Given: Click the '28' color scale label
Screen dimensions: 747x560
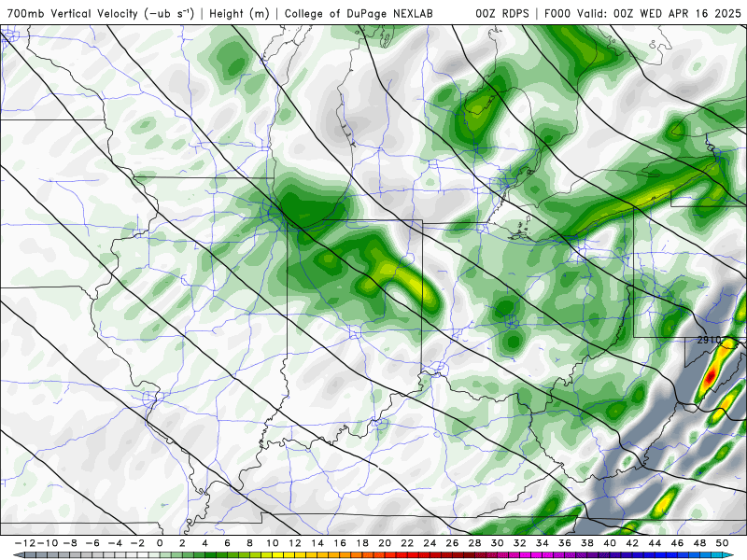Looking at the screenshot, I should (474, 543).
